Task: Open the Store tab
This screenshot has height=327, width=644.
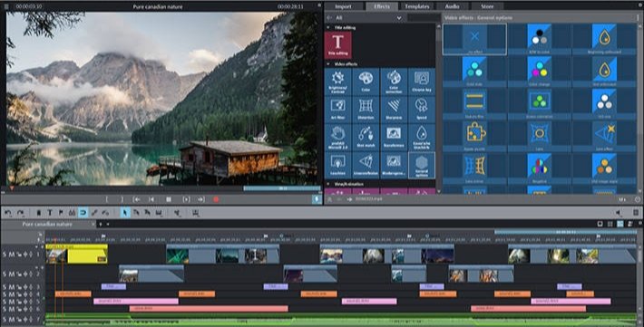Action: 487,6
